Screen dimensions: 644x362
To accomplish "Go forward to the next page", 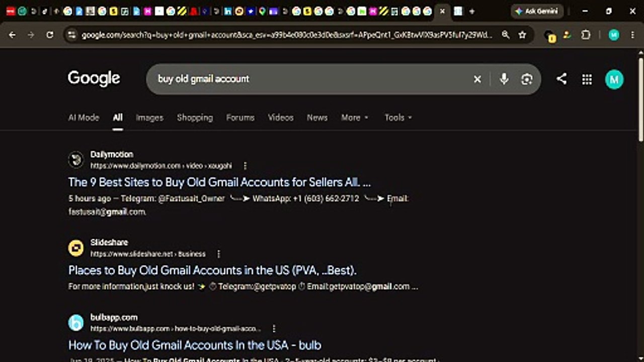I will [x=31, y=35].
